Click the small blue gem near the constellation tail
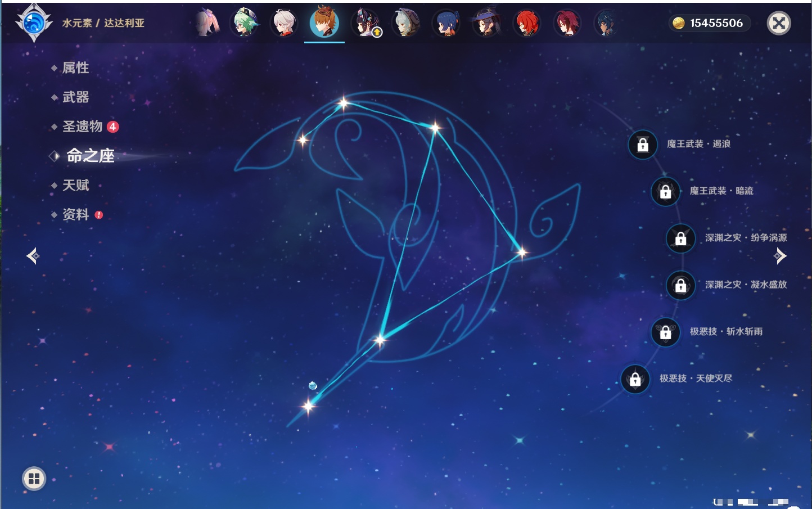812x509 pixels. point(313,385)
